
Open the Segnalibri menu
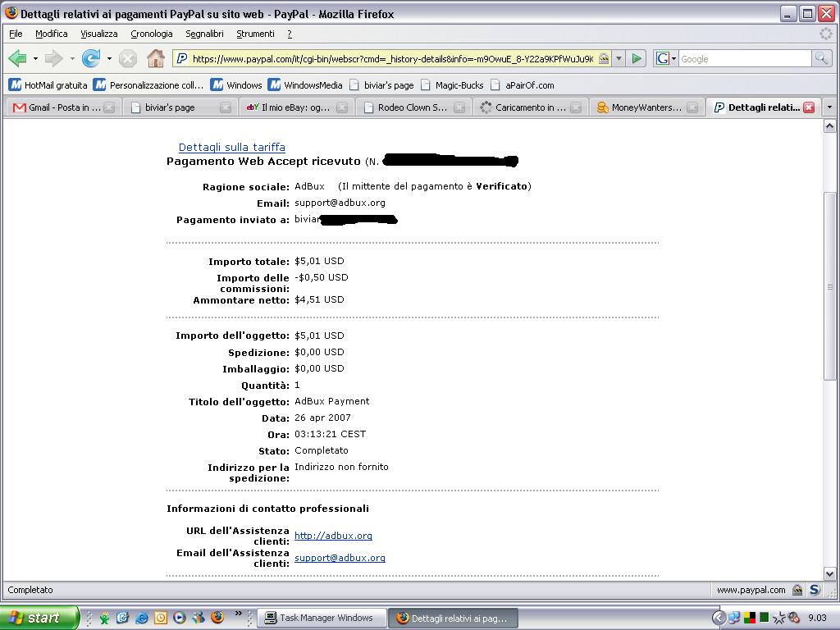(x=204, y=34)
